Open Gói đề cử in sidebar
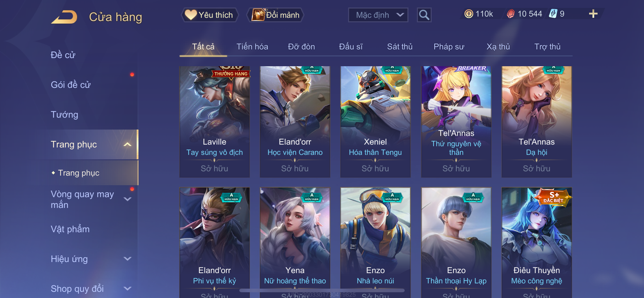Image resolution: width=644 pixels, height=298 pixels. 70,85
